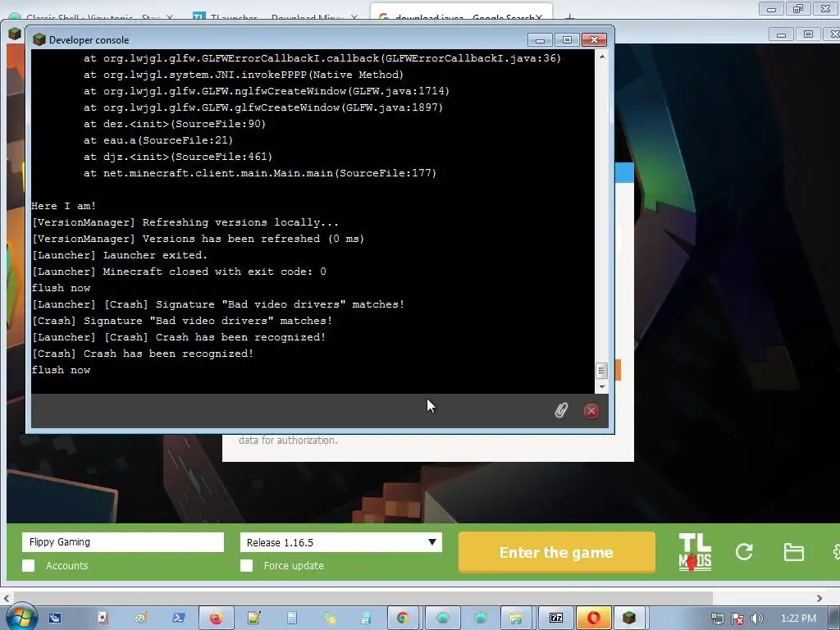Close the Developer console window
Screen dimensions: 840x630
594,39
